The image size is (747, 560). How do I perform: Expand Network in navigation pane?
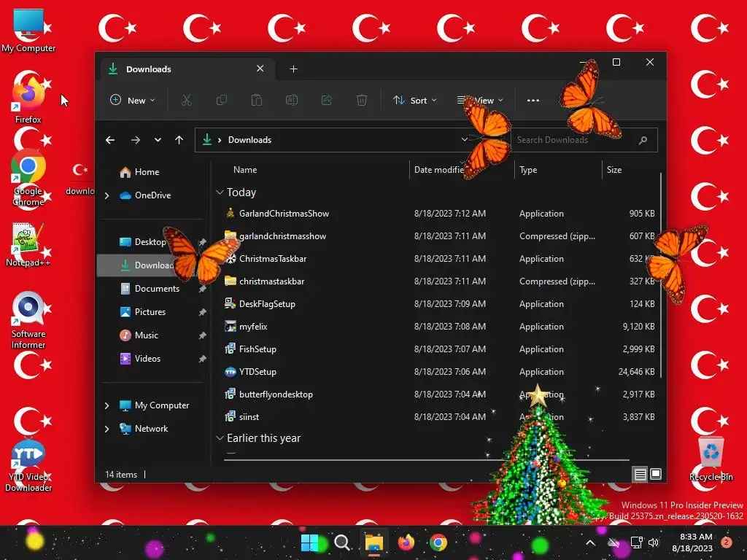(107, 429)
